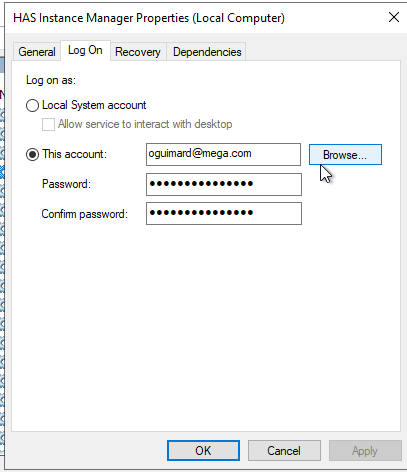Select the Log On tab
The height and width of the screenshot is (472, 407).
click(x=85, y=50)
